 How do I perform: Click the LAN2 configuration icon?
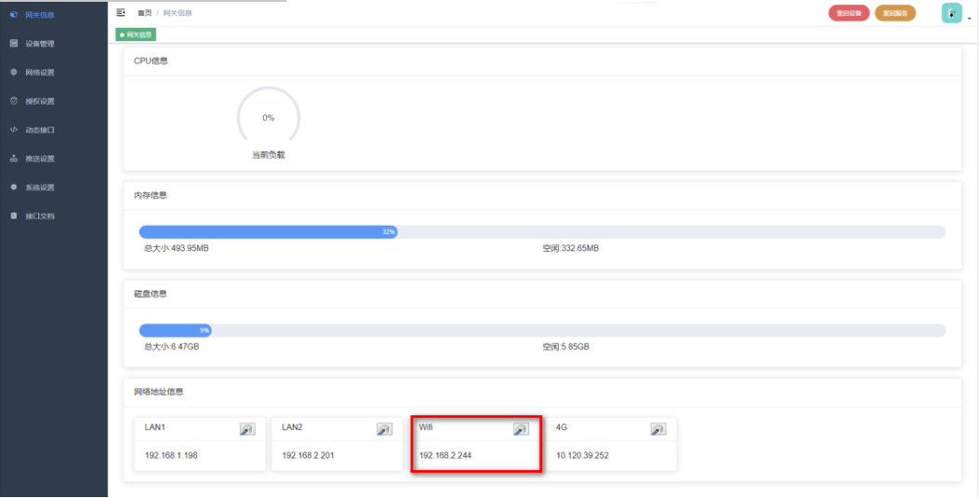384,429
